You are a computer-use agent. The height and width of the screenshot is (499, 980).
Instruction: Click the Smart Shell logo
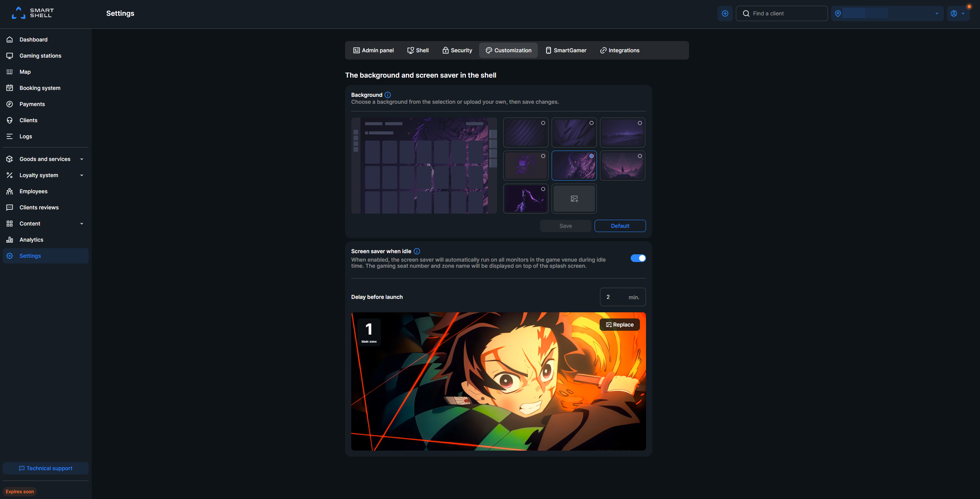[x=33, y=13]
